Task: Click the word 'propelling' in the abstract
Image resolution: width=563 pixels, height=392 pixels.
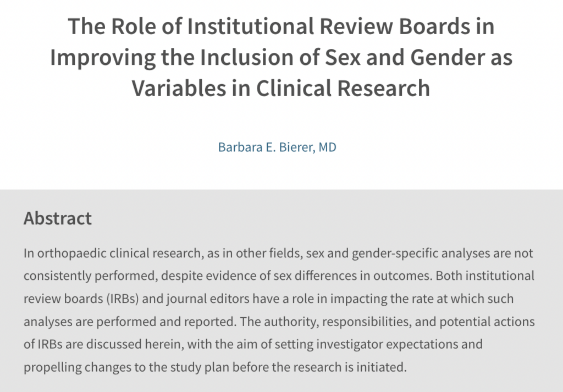Action: tap(48, 366)
